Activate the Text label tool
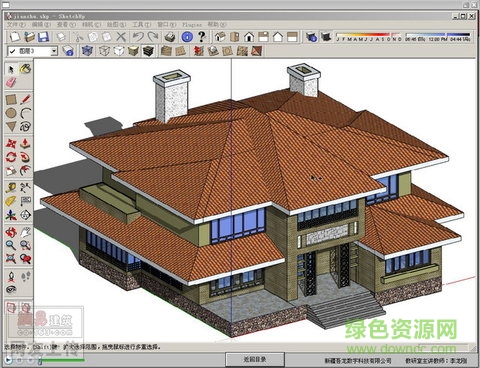This screenshot has width=480, height=368. [25, 201]
